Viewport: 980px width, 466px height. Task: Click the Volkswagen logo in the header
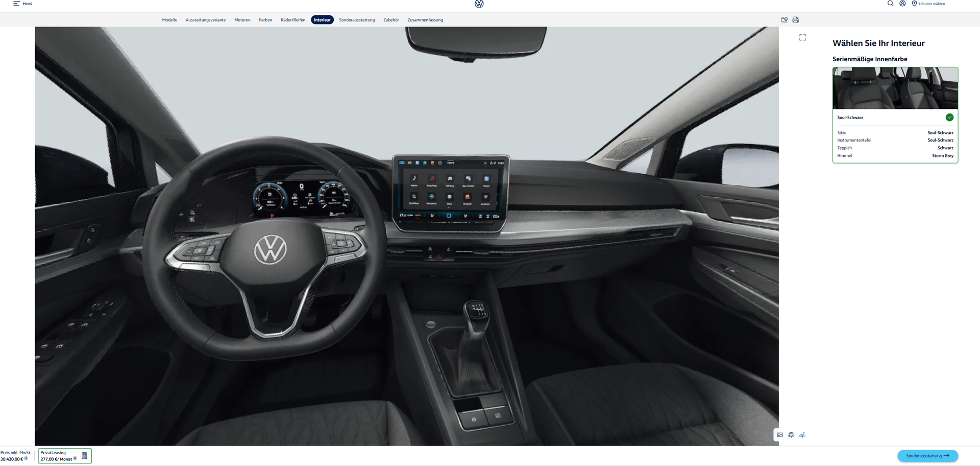pos(479,4)
